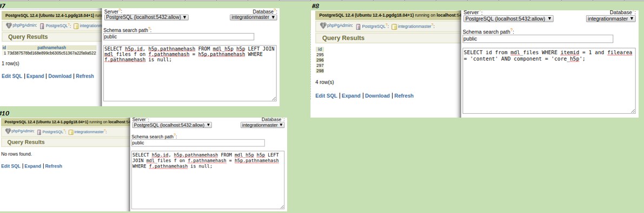
Task: Open Server dropdown in screenshot #7
Action: [147, 17]
